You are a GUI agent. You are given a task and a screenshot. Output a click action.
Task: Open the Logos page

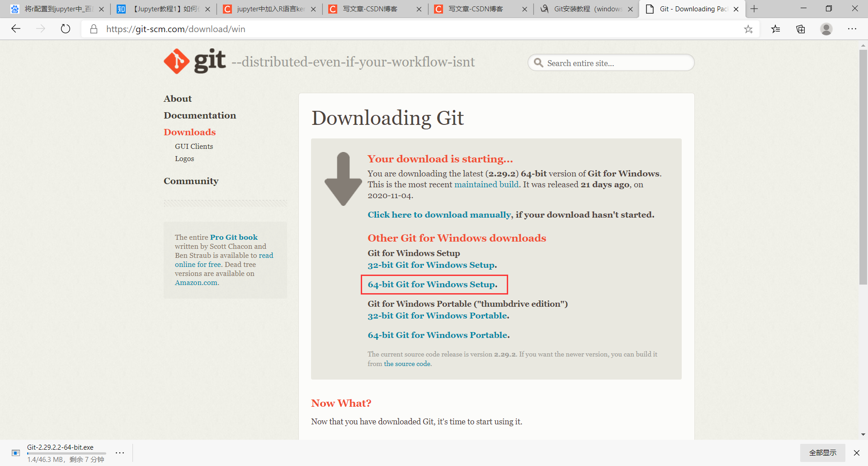coord(184,158)
